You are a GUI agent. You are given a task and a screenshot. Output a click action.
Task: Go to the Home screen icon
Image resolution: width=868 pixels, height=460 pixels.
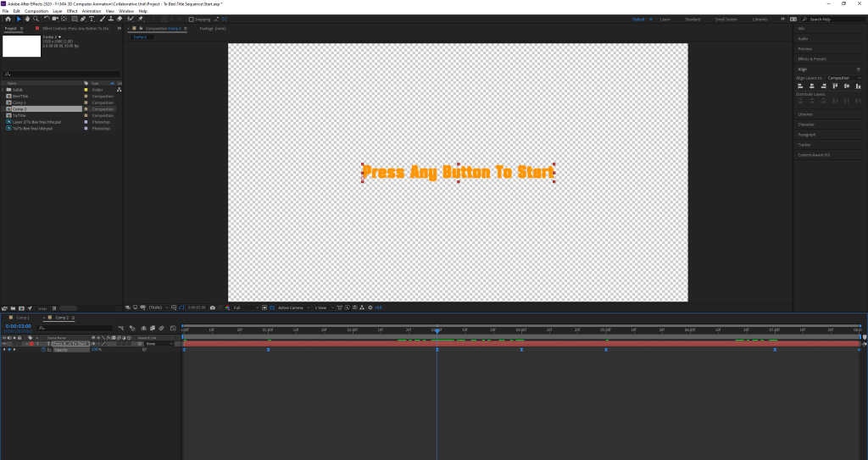click(8, 19)
